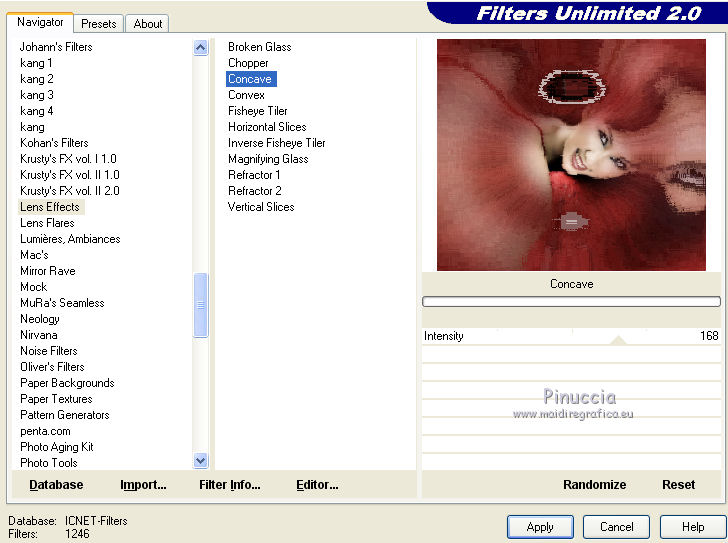The image size is (728, 543).
Task: Open the Pattern Generators category
Action: (x=65, y=415)
